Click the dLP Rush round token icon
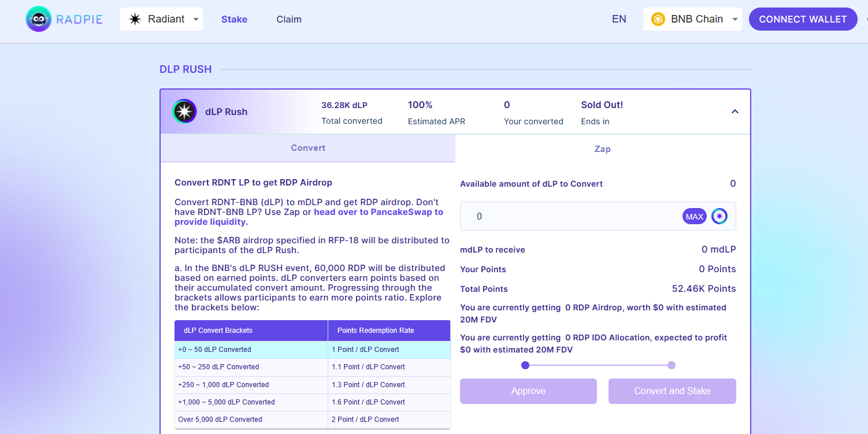 tap(184, 112)
